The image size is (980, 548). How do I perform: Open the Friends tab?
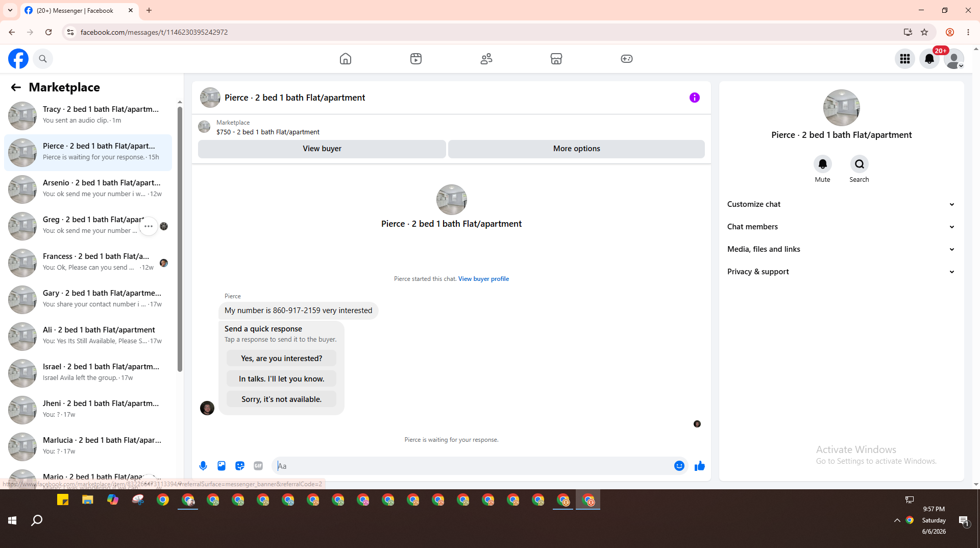pos(486,59)
